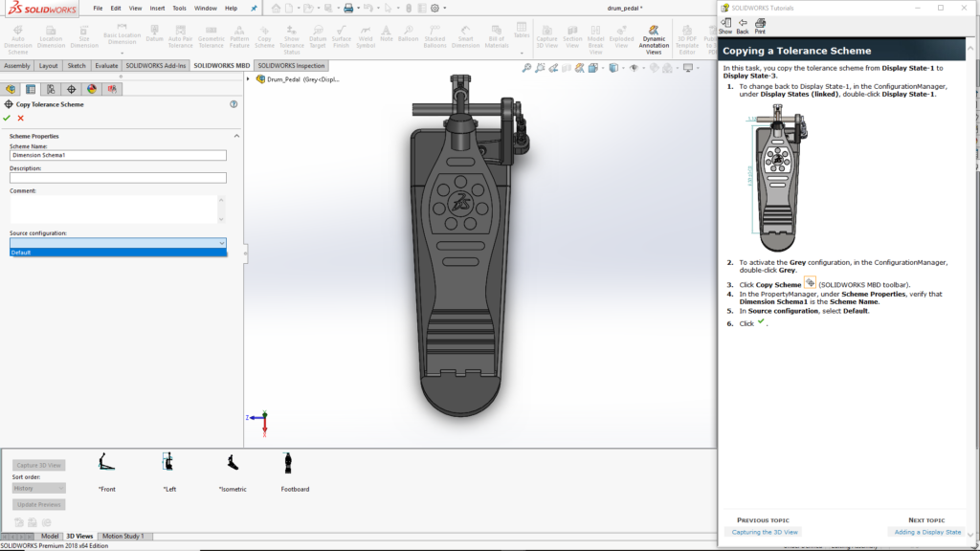This screenshot has height=551, width=980.
Task: Open the Options gear dropdown arrow
Action: click(445, 8)
